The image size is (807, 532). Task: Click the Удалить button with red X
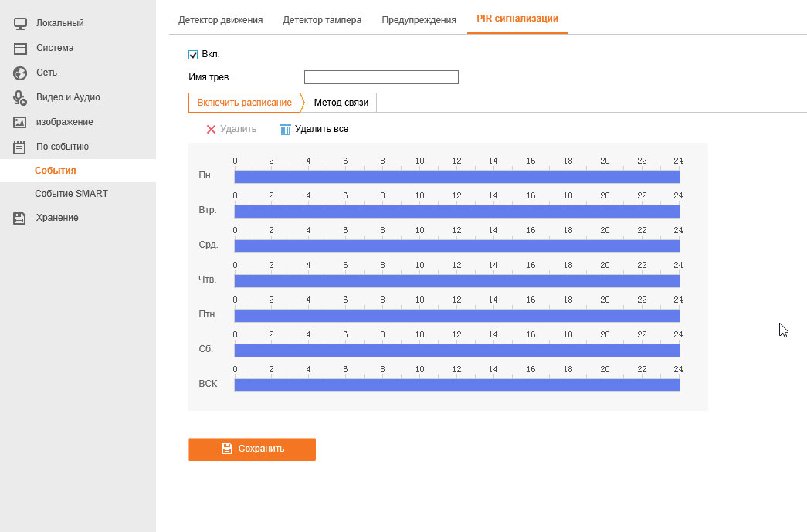click(231, 129)
